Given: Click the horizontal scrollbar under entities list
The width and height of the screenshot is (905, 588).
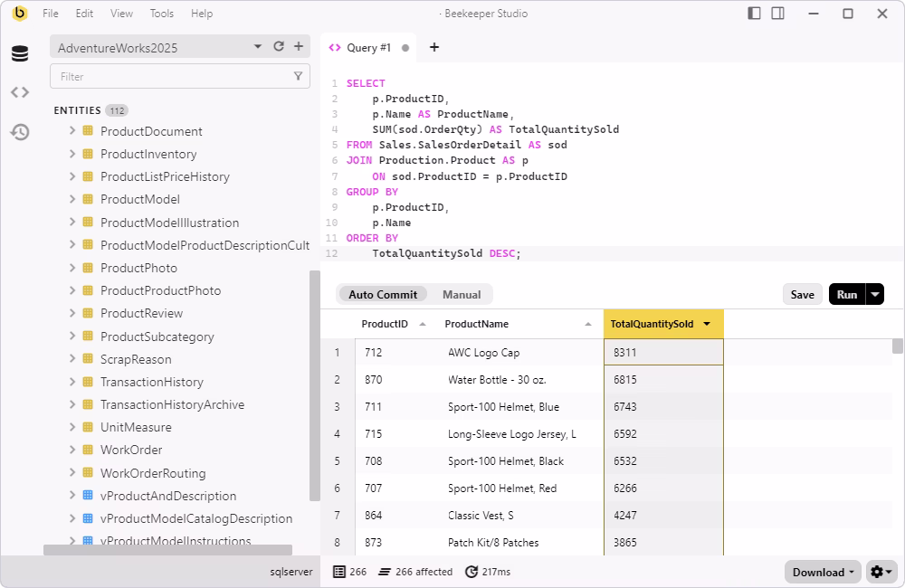Looking at the screenshot, I should pos(168,550).
